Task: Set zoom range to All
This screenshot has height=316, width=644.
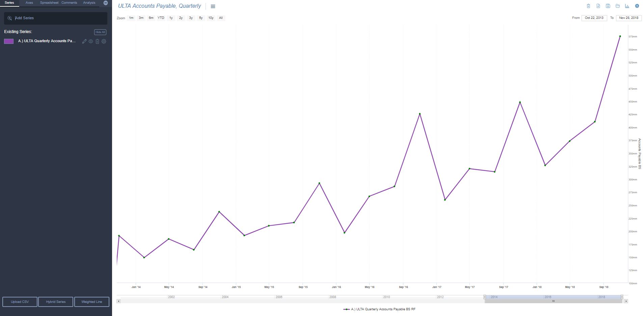Action: [x=221, y=18]
